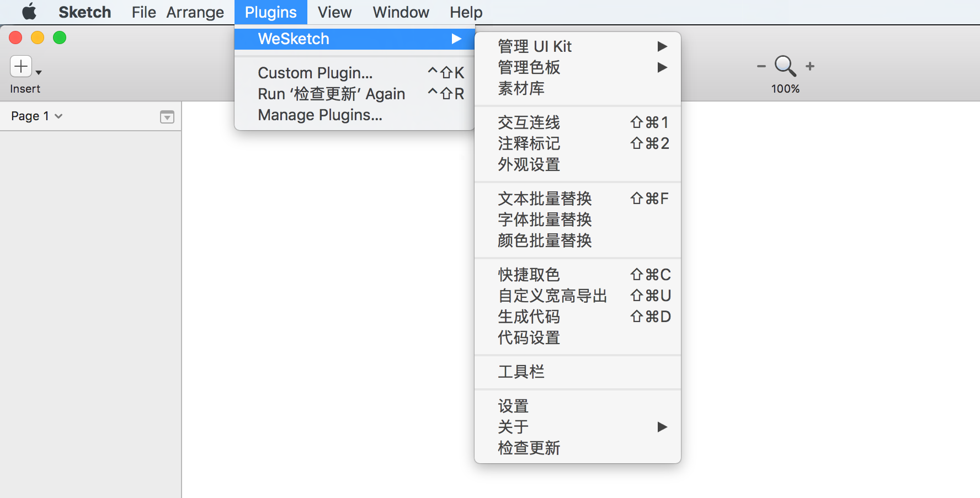
Task: Click 生成代码 menu entry
Action: click(529, 317)
